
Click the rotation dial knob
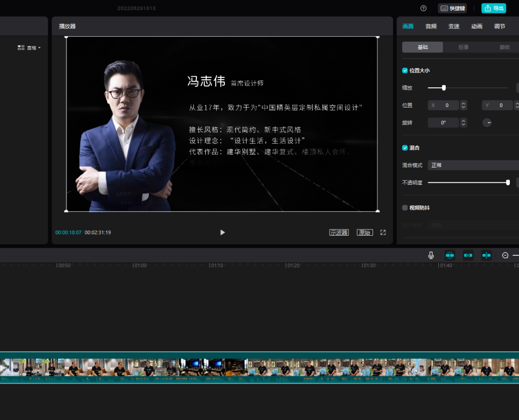[x=487, y=123]
